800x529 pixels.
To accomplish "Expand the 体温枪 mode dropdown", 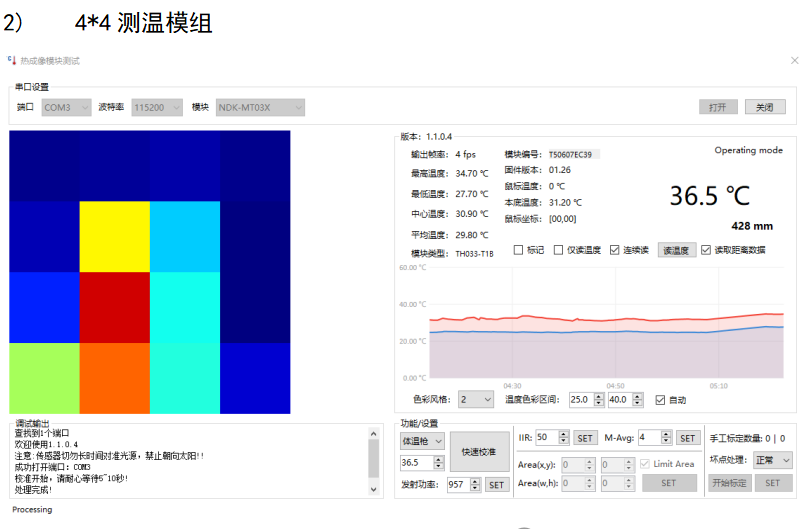I will [422, 439].
